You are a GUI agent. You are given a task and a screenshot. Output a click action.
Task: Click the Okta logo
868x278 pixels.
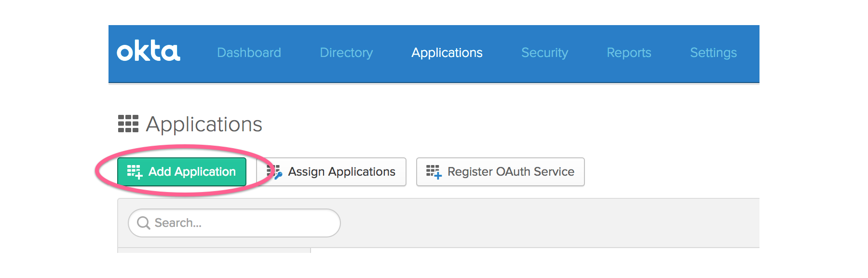click(149, 51)
